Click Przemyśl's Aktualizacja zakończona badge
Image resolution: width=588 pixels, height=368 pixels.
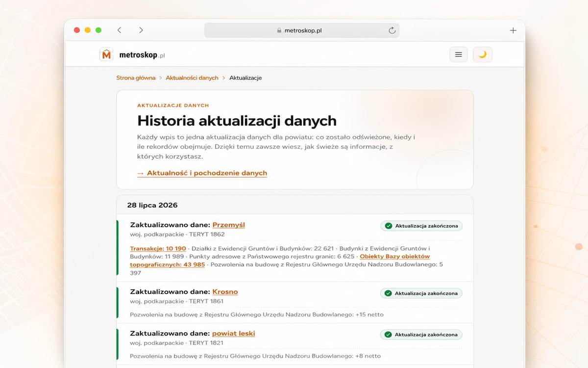[421, 226]
